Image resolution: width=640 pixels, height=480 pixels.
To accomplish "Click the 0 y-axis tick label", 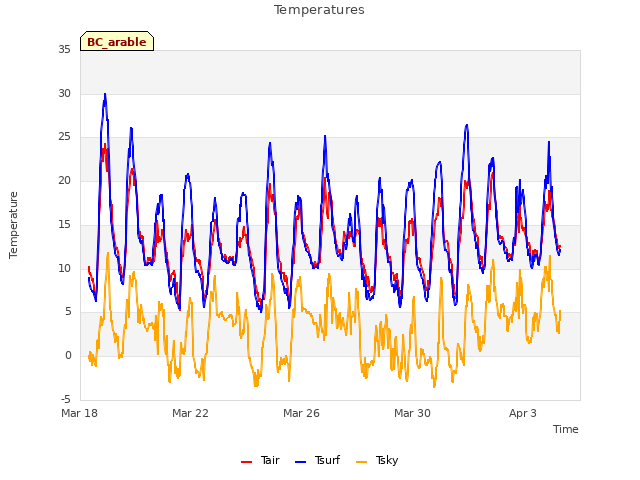I will click(x=68, y=356).
